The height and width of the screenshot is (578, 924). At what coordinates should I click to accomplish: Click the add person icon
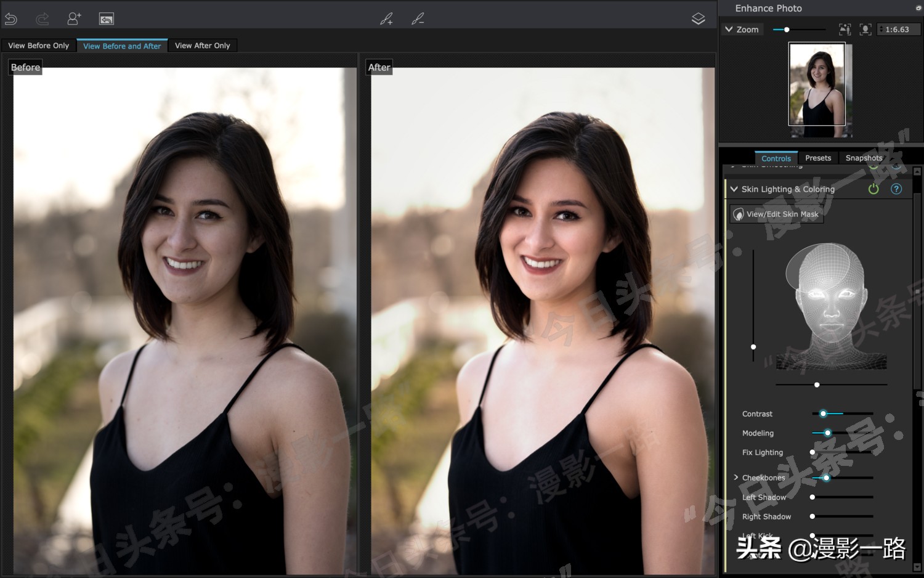[74, 19]
